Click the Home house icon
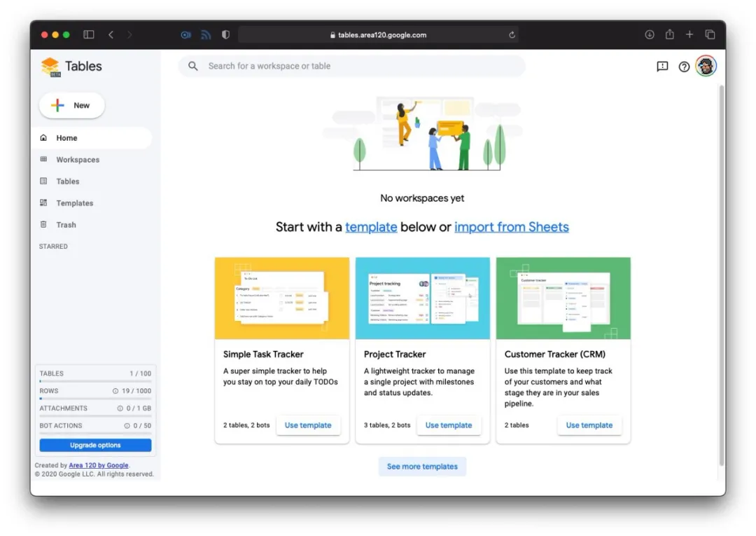 (43, 137)
